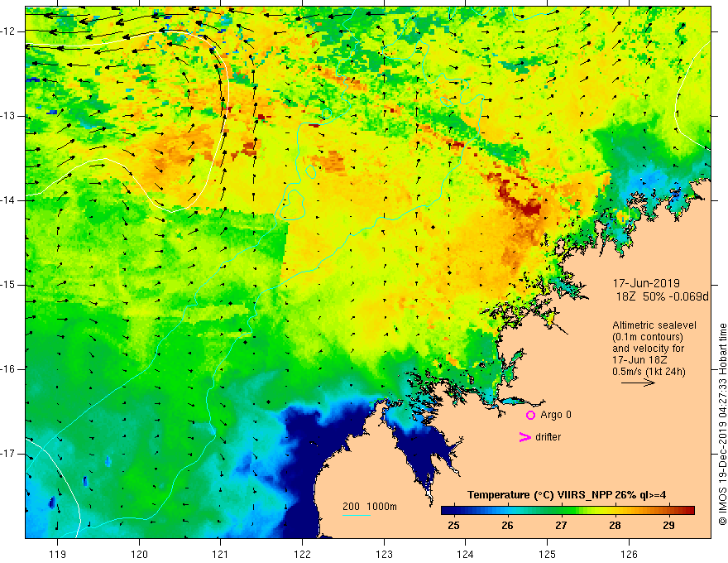Click the 'Temperature (°C) VIIRS_NPP 26% ql>=4' title
The height and width of the screenshot is (563, 728).
pyautogui.click(x=567, y=495)
